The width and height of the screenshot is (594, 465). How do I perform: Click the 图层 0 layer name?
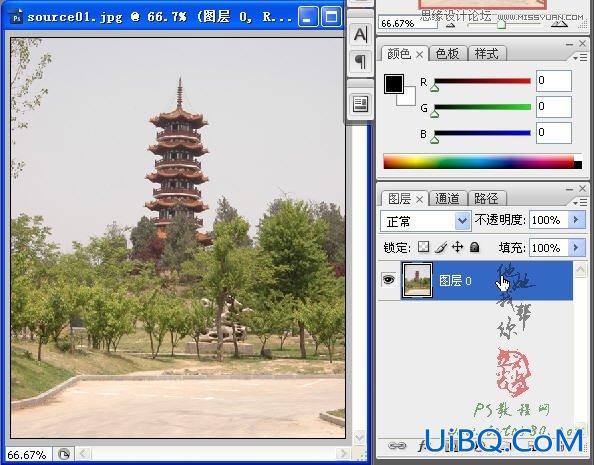(x=455, y=281)
